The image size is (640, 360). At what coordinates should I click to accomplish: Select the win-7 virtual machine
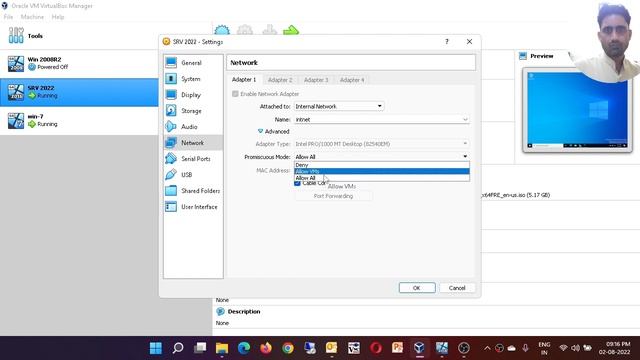[x=79, y=121]
